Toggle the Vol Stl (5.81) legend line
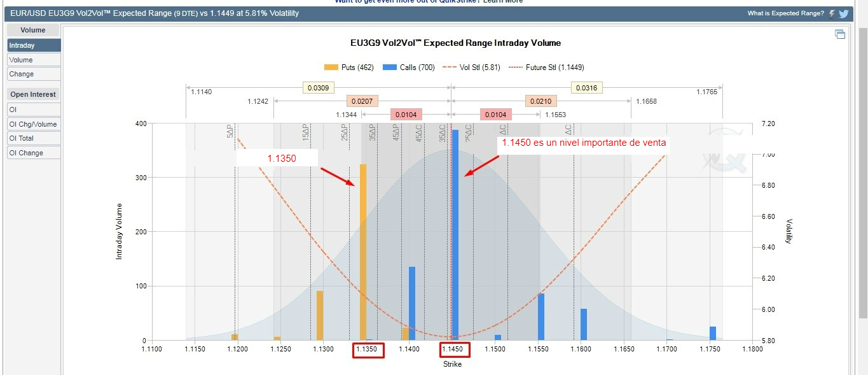This screenshot has width=868, height=375. click(x=472, y=67)
